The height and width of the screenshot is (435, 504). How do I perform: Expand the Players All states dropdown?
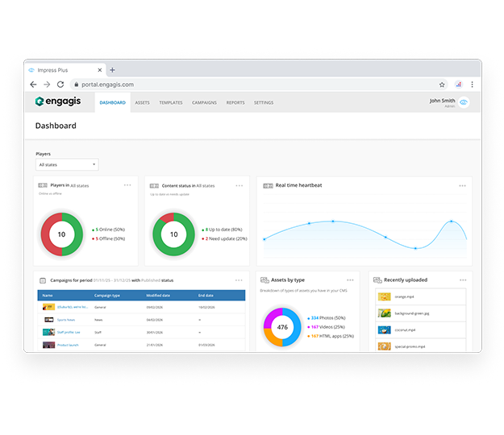[67, 164]
